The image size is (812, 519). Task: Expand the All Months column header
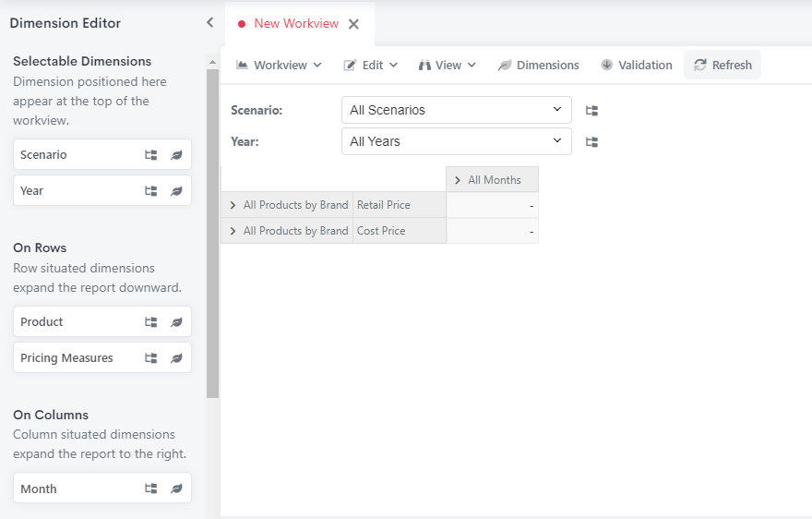(458, 180)
